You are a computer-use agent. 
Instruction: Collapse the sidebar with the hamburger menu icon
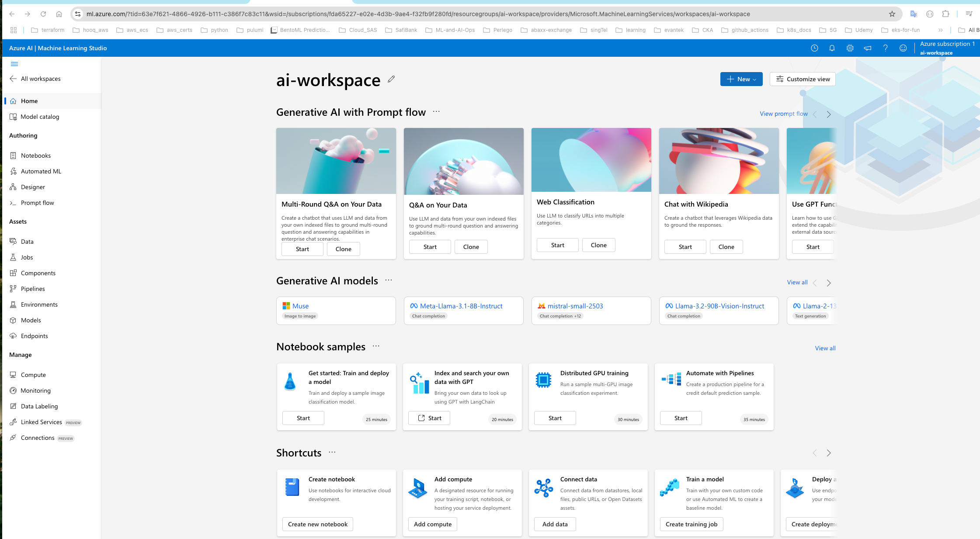click(14, 64)
